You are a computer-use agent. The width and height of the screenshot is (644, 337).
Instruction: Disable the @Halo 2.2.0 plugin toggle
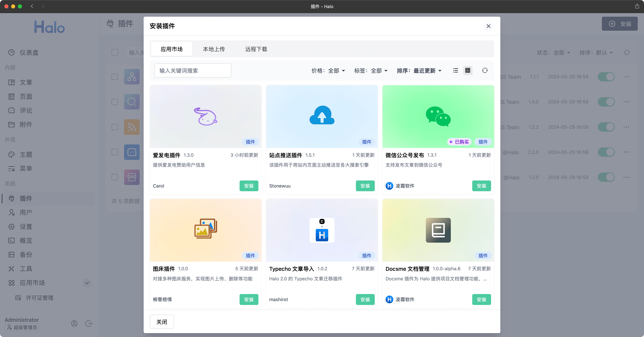click(606, 152)
